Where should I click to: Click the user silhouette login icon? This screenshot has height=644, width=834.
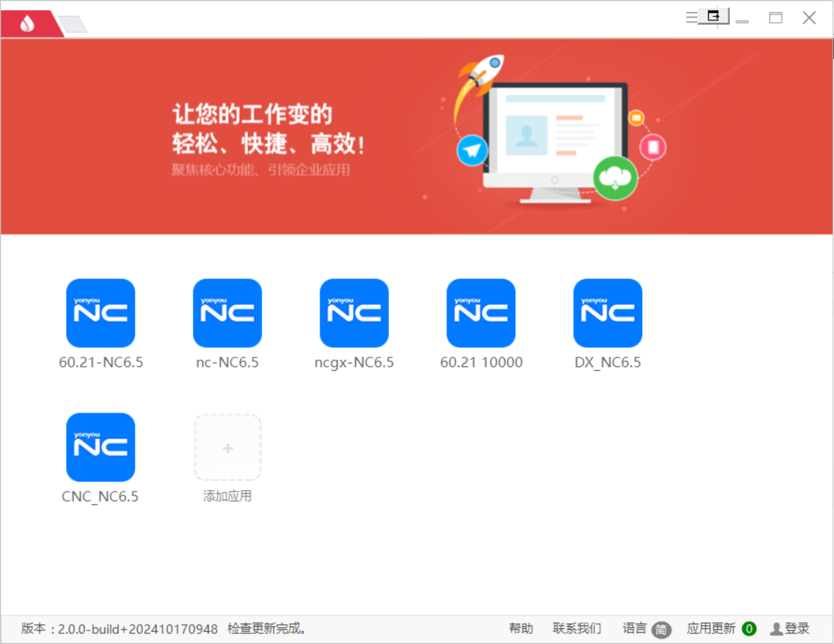click(776, 629)
